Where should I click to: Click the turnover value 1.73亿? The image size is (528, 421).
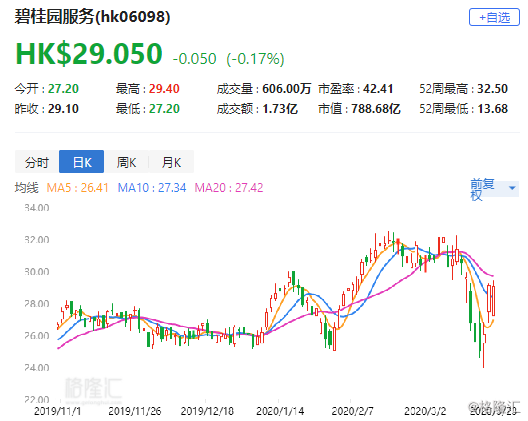(280, 109)
